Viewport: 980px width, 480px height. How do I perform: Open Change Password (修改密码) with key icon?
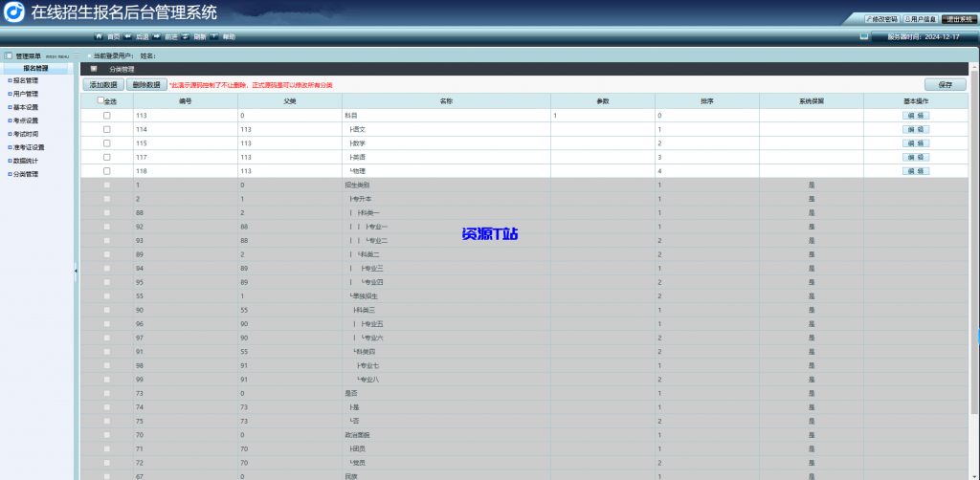[x=880, y=18]
